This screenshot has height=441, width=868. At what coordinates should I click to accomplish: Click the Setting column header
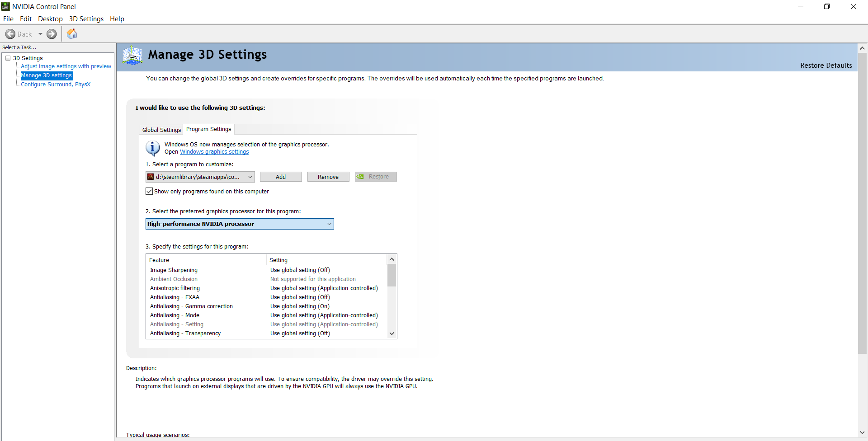tap(327, 260)
